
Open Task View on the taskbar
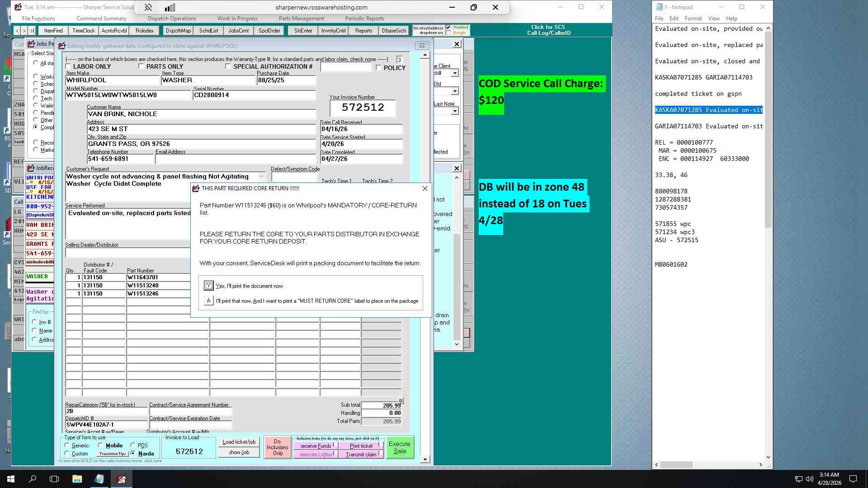pyautogui.click(x=54, y=479)
